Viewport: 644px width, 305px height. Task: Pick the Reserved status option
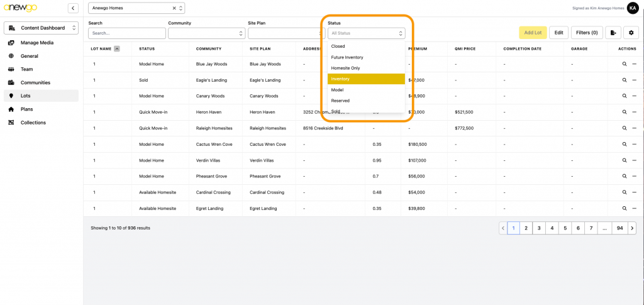366,101
